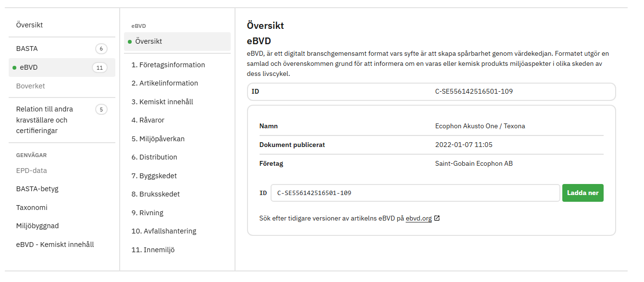Select BASTA in the left sidebar
This screenshot has height=282, width=644.
point(27,49)
